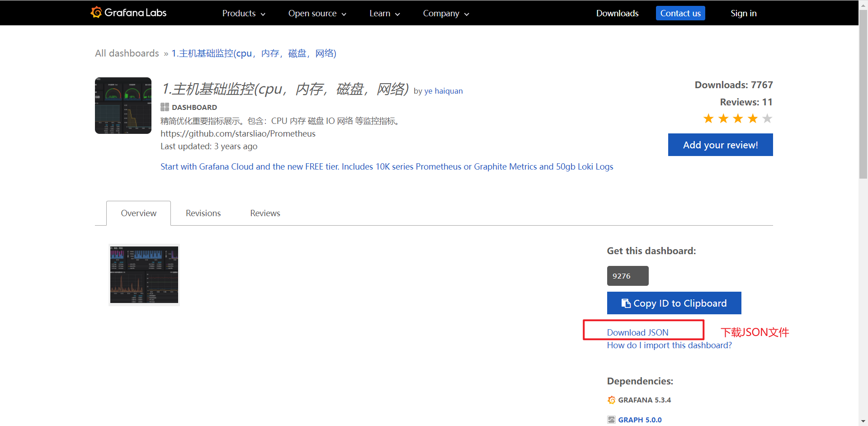Click the graph panel icon beside GRAPH 5.0.0
Viewport: 868px width, 426px height.
click(612, 420)
